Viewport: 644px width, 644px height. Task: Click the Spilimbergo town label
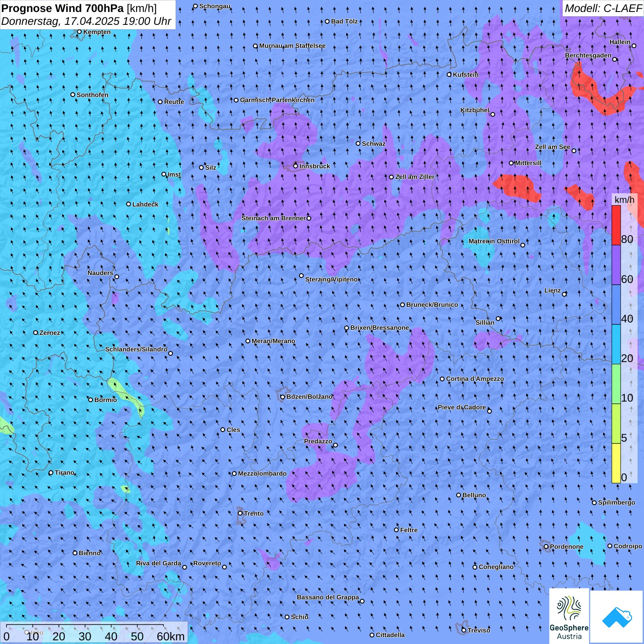pos(616,502)
